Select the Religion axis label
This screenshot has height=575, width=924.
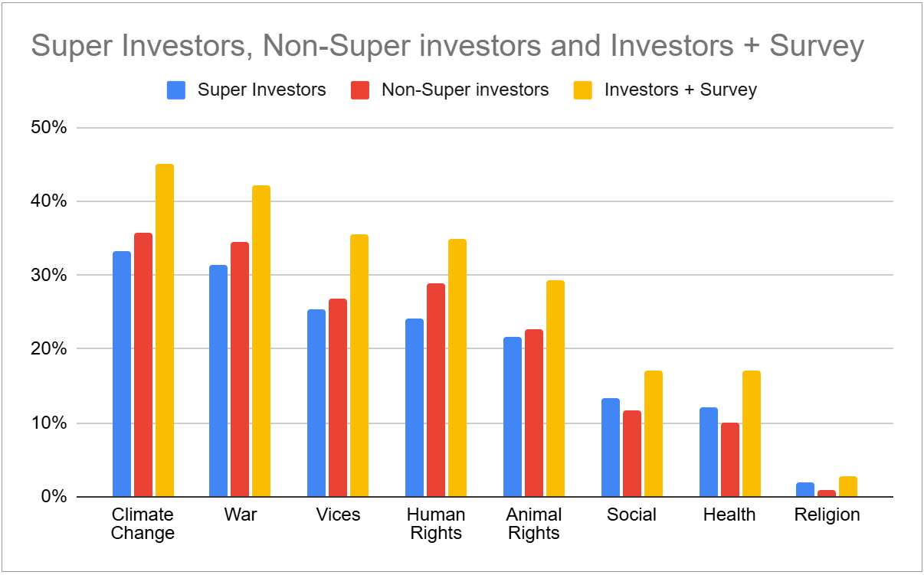point(827,515)
